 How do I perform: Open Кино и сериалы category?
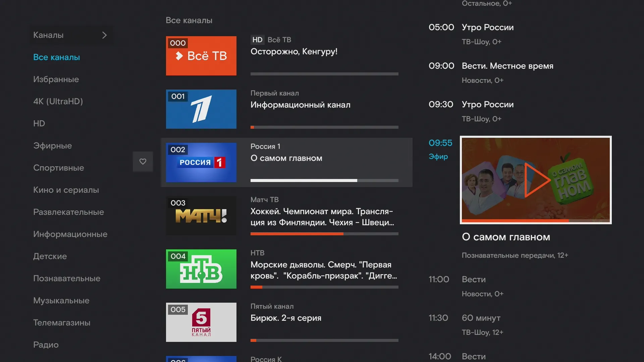click(66, 190)
